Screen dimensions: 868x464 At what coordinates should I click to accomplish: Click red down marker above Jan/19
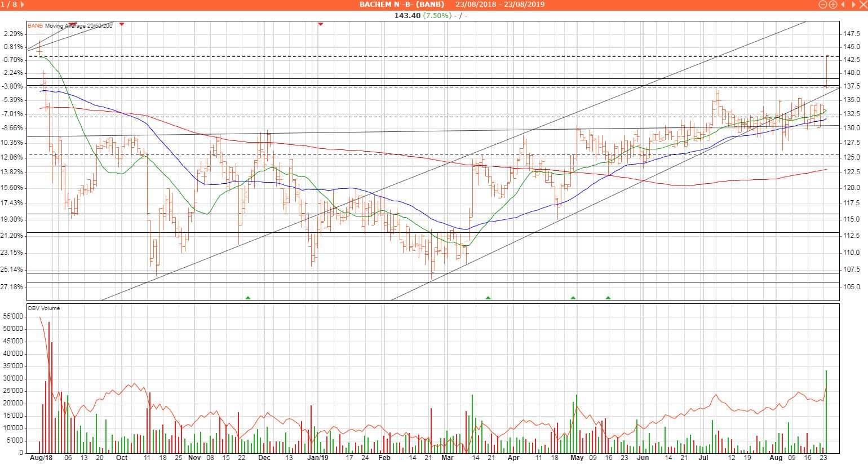[321, 24]
